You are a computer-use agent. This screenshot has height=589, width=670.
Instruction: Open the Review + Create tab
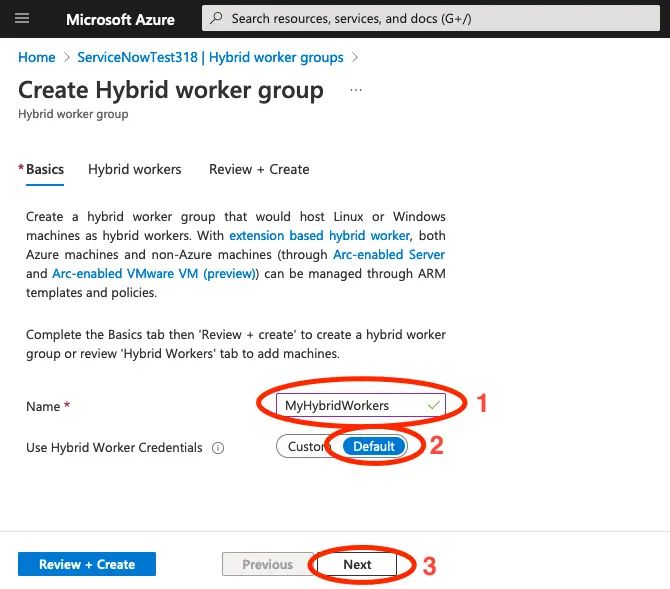point(259,169)
